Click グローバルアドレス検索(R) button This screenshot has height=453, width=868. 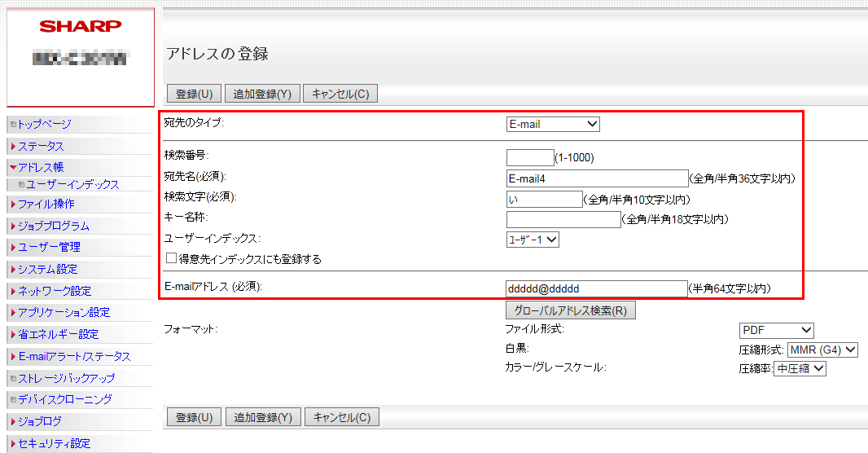point(571,310)
